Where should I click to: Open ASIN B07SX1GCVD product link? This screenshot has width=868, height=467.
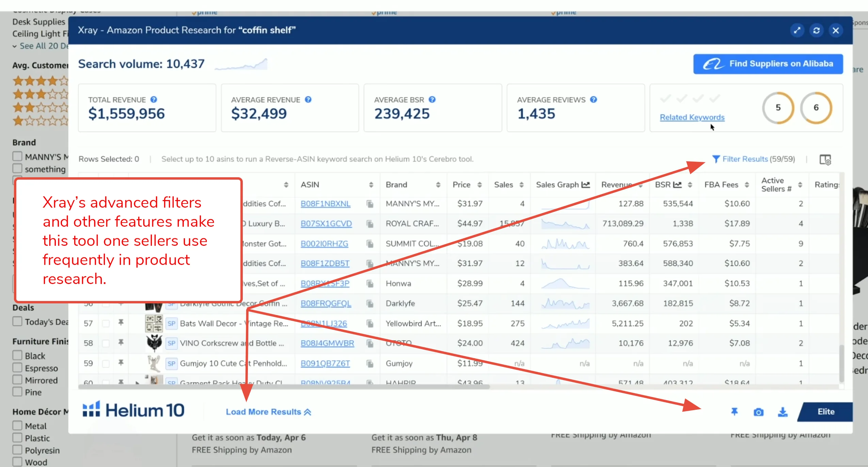(326, 223)
